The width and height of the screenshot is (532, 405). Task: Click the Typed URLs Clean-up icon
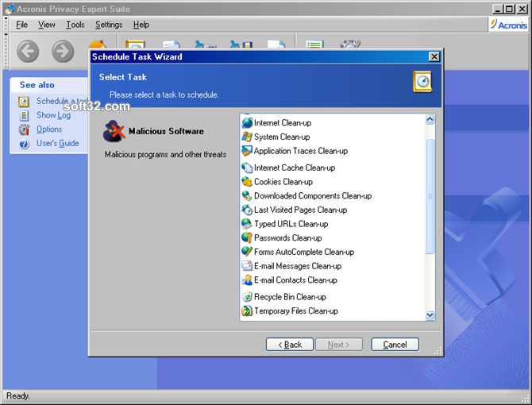pos(247,223)
